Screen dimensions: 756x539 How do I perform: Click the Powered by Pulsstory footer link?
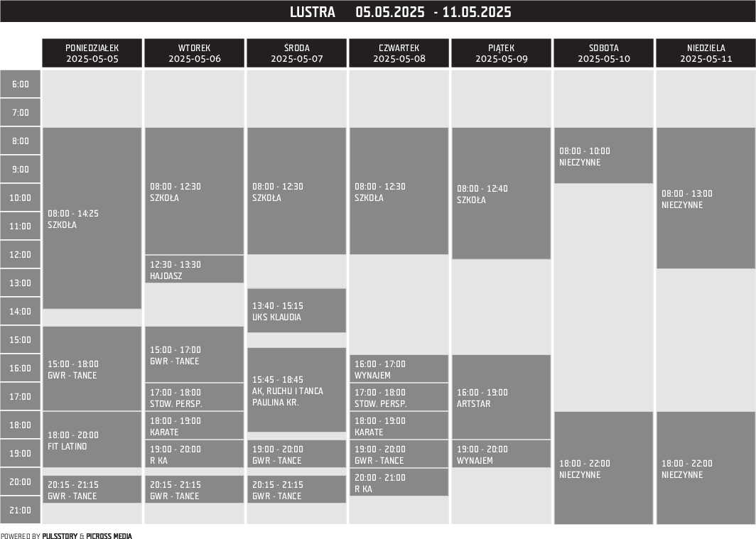pos(66,536)
